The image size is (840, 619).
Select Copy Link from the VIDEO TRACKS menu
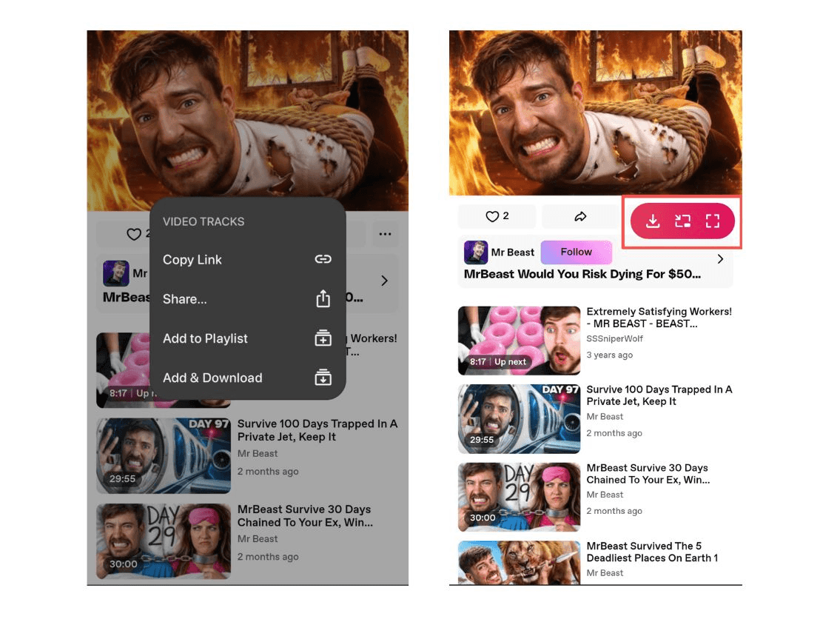point(192,259)
